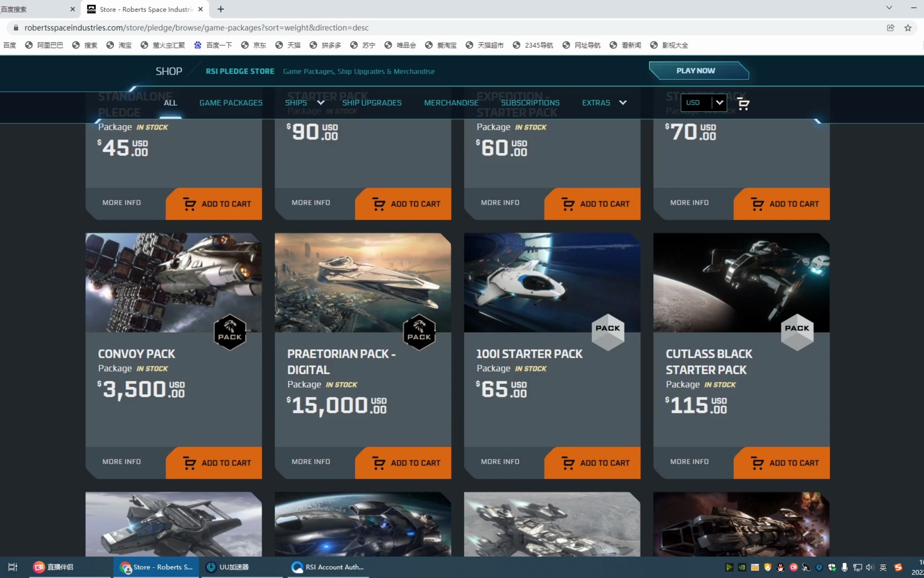
Task: Expand the SHIPS submenu chevron
Action: click(321, 102)
